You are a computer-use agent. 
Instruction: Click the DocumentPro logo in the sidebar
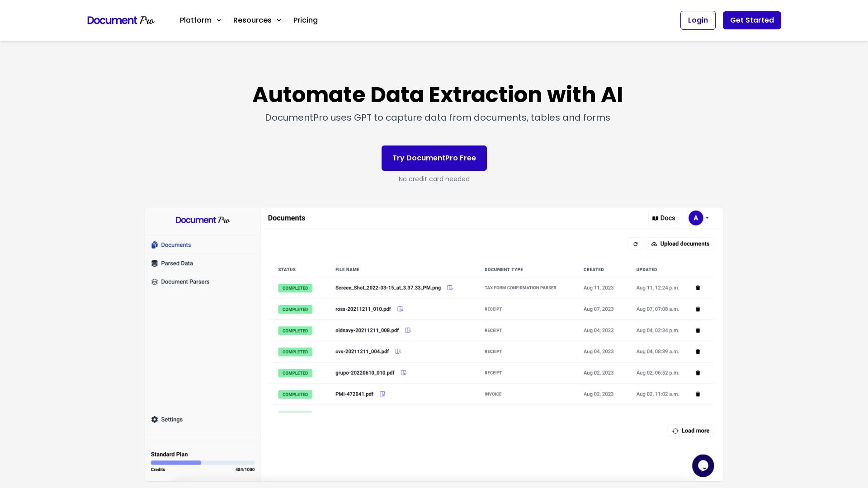(203, 220)
